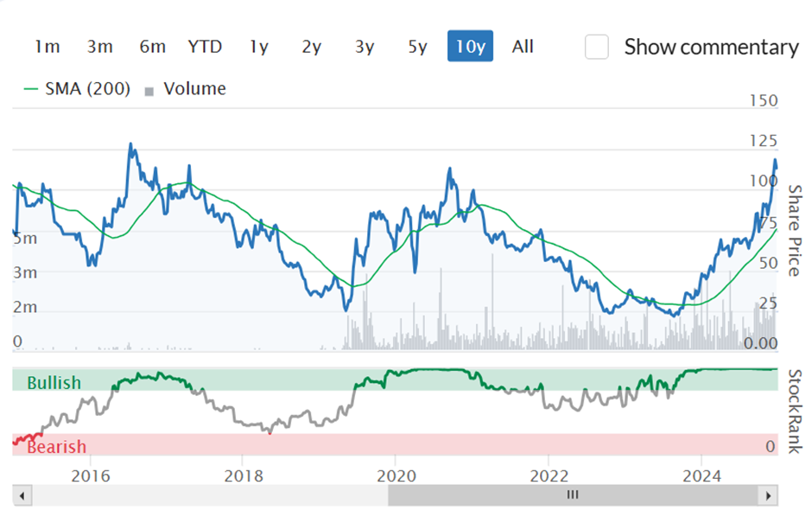Show year-to-date (YTD) range
Screen dimensions: 812x517
205,47
